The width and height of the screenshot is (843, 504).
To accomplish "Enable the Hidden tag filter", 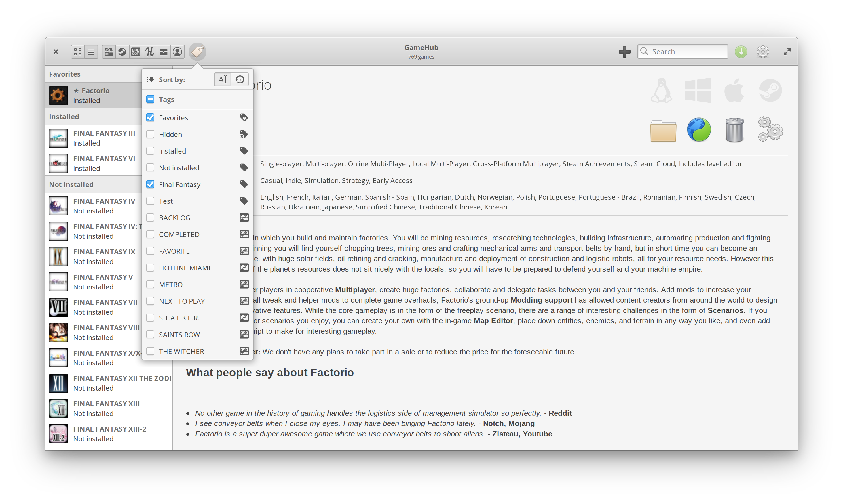I will coord(150,134).
